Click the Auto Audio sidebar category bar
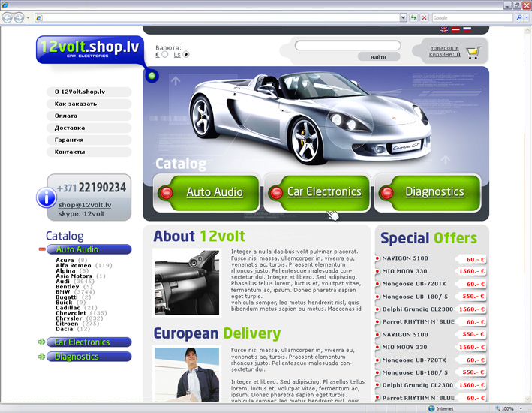Screen dimensions: 532x413 click(x=89, y=249)
